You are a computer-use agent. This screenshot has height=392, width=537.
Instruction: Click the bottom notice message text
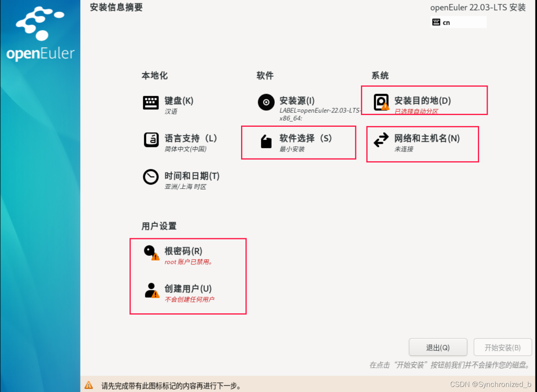point(171,386)
